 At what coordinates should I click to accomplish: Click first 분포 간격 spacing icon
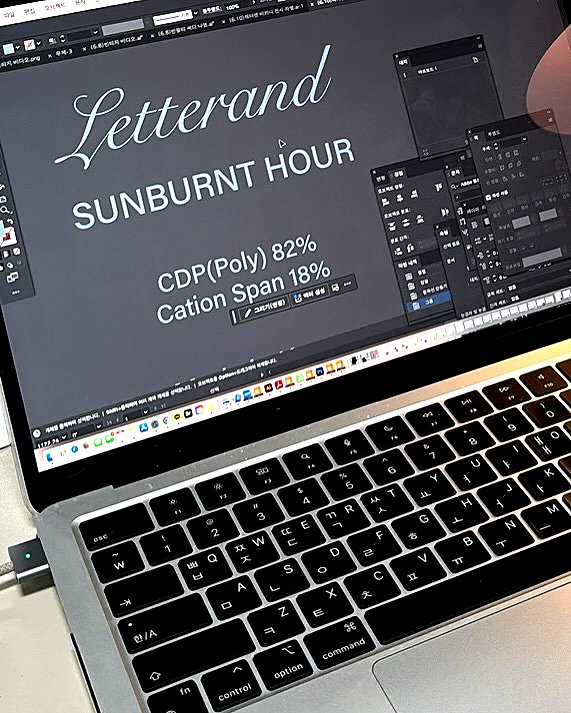398,251
